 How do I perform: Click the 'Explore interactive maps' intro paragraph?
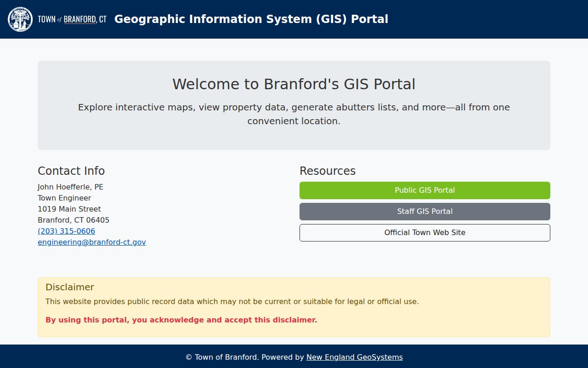pyautogui.click(x=294, y=114)
